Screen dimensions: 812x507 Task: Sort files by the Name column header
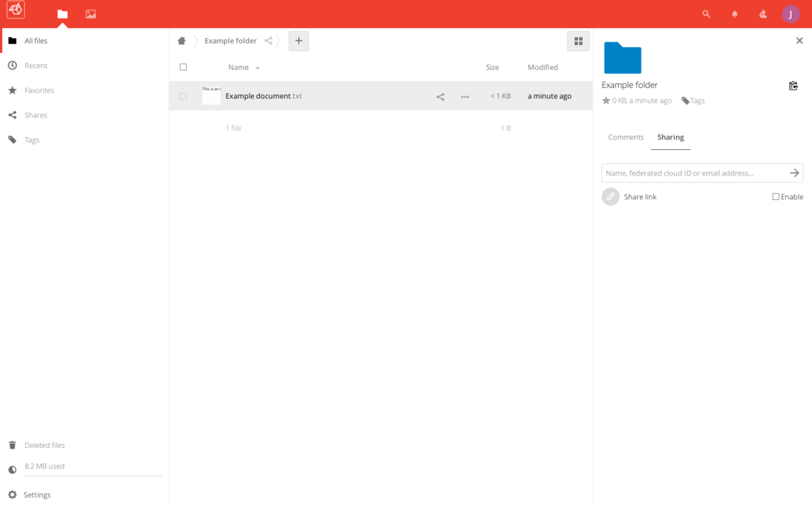238,67
